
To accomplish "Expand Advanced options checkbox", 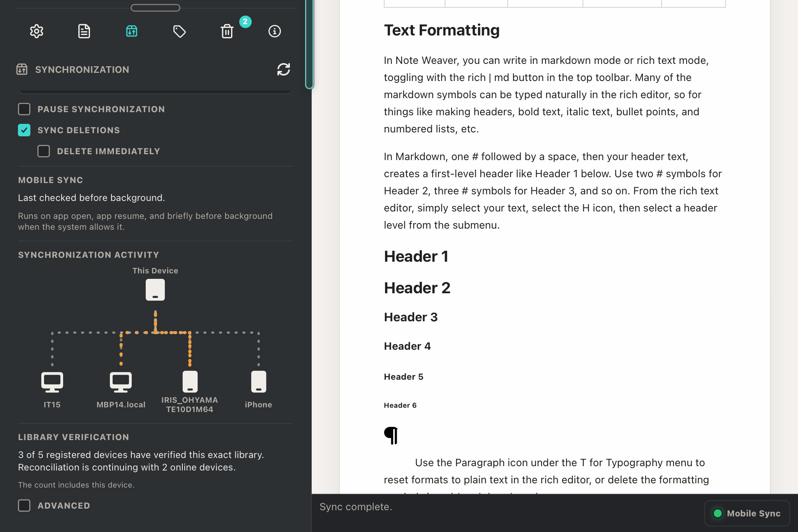I will pyautogui.click(x=24, y=506).
